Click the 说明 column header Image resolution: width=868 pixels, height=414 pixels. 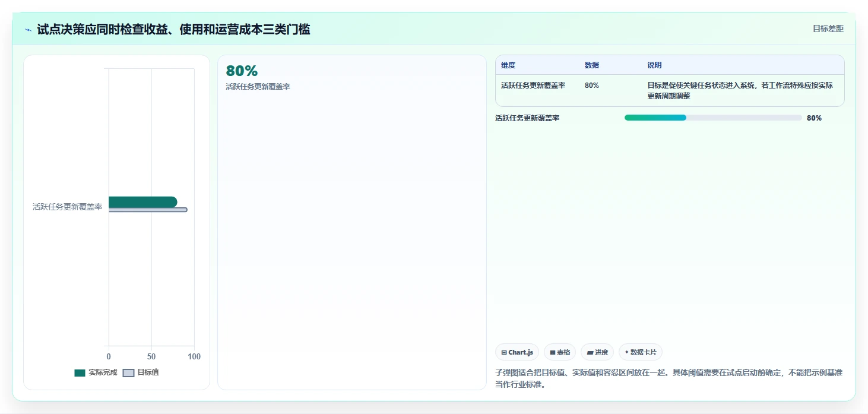[x=654, y=65]
